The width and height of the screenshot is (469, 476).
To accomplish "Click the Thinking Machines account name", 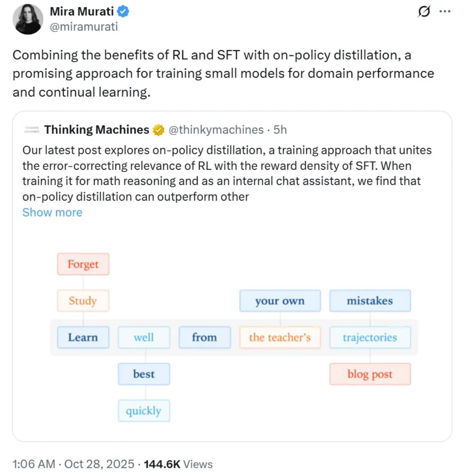I will pyautogui.click(x=96, y=130).
